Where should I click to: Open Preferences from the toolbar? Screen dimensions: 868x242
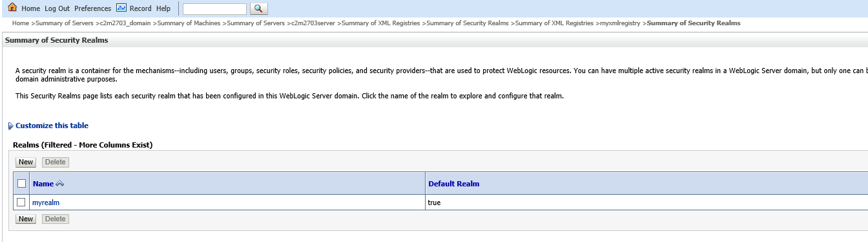point(92,8)
